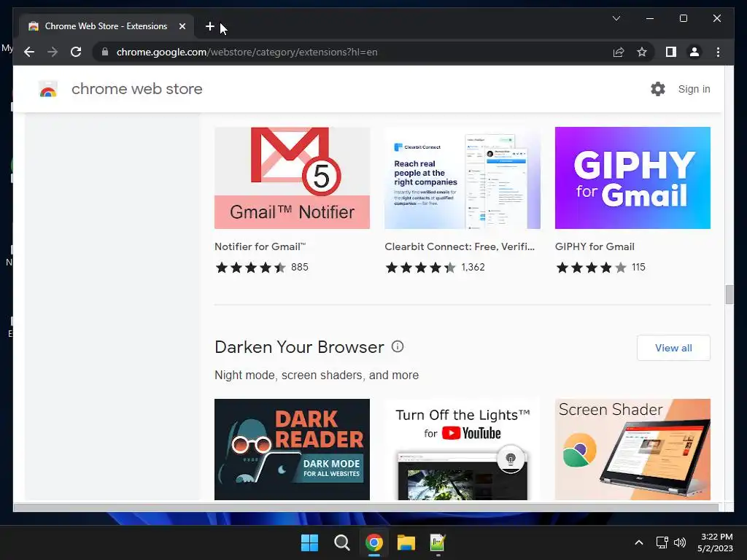Viewport: 747px width, 560px height.
Task: Open Gmail Notifier extension thumbnail
Action: tap(292, 178)
